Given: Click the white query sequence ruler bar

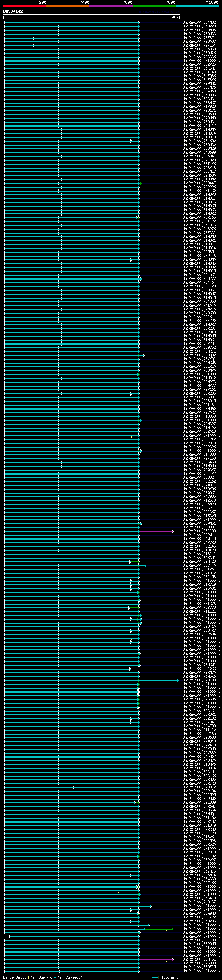Looking at the screenshot, I should click(x=92, y=15).
